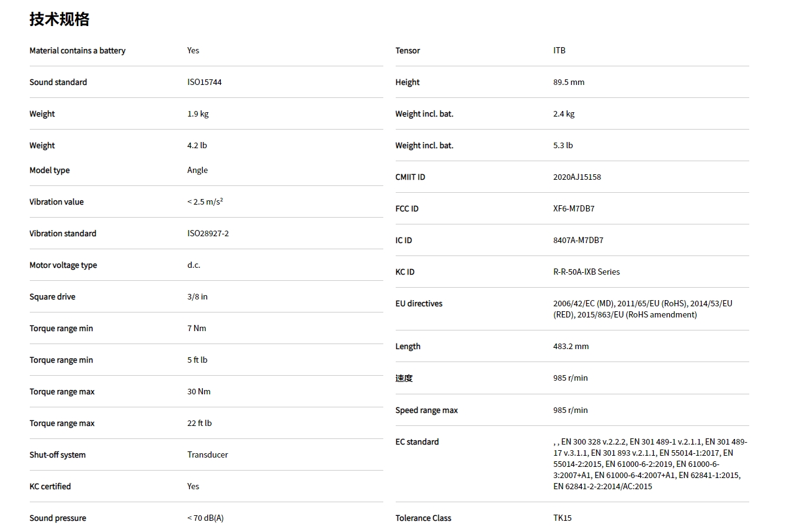The height and width of the screenshot is (532, 797).
Task: Click the EC standard label
Action: pyautogui.click(x=417, y=441)
